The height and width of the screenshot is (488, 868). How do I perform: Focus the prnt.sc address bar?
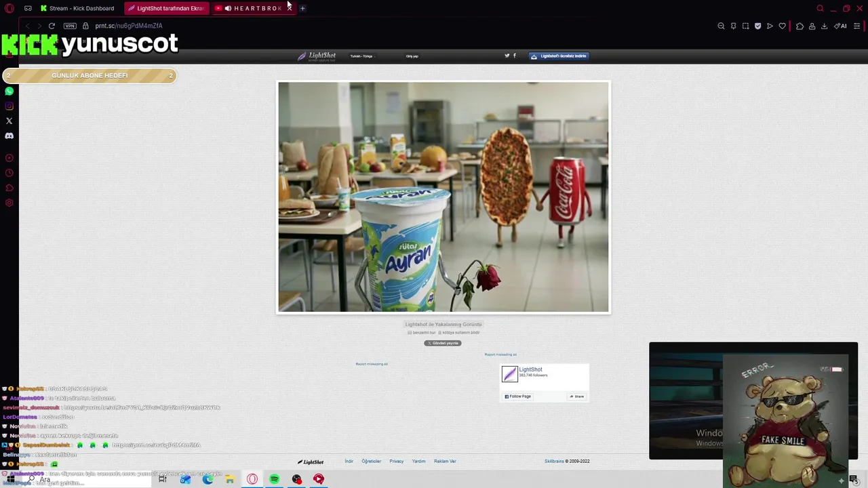129,26
